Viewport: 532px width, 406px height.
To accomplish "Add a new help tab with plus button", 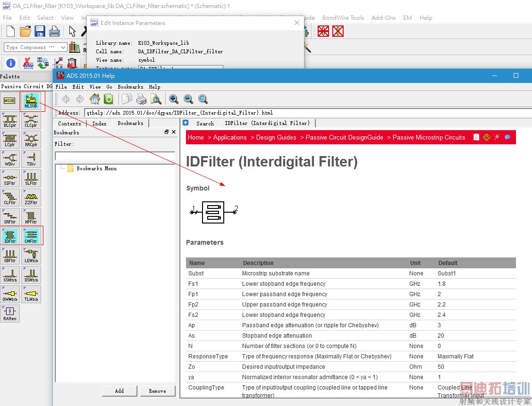I will [x=186, y=123].
